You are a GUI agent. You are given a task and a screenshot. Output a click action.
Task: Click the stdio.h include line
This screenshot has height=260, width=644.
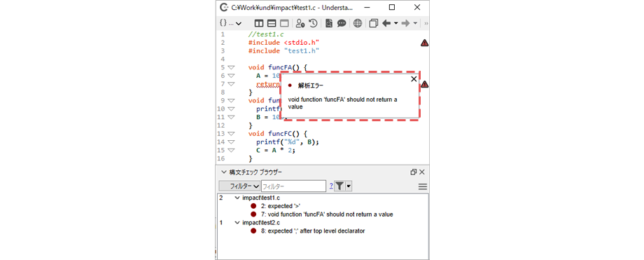pos(283,42)
